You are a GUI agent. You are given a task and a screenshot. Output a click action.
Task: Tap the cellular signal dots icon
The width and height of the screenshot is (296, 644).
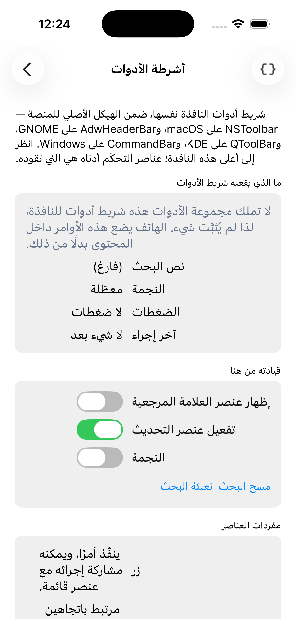219,27
